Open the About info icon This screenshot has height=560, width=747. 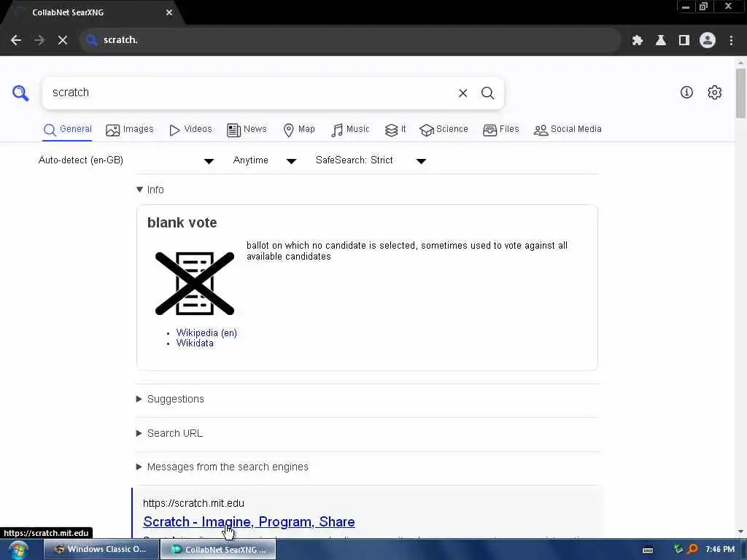pyautogui.click(x=686, y=93)
